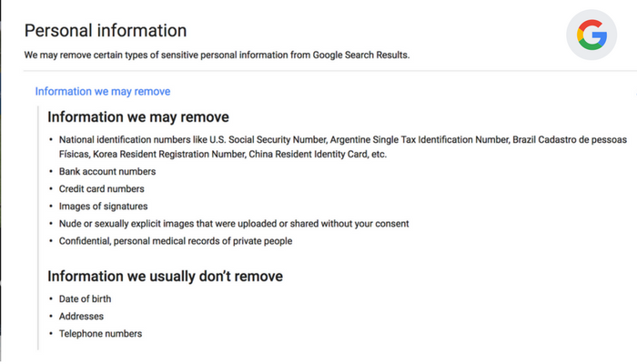The image size is (637, 364).
Task: Open the blue Information we may remove link
Action: pos(102,91)
